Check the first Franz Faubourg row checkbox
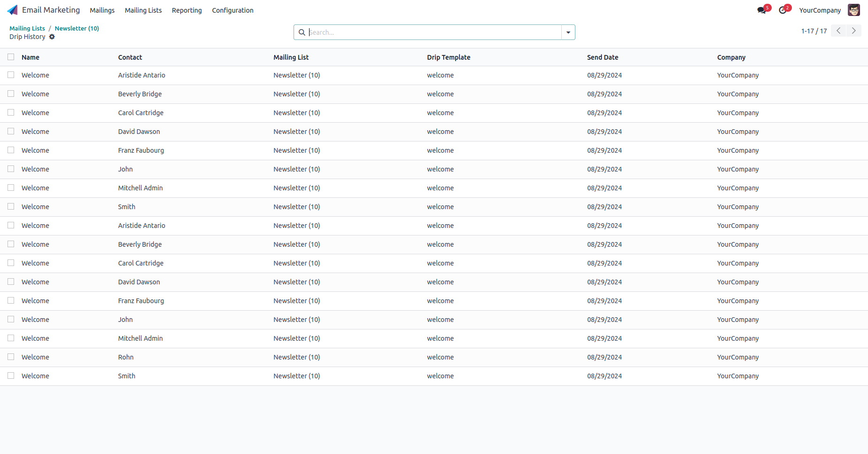Image resolution: width=868 pixels, height=454 pixels. tap(11, 150)
